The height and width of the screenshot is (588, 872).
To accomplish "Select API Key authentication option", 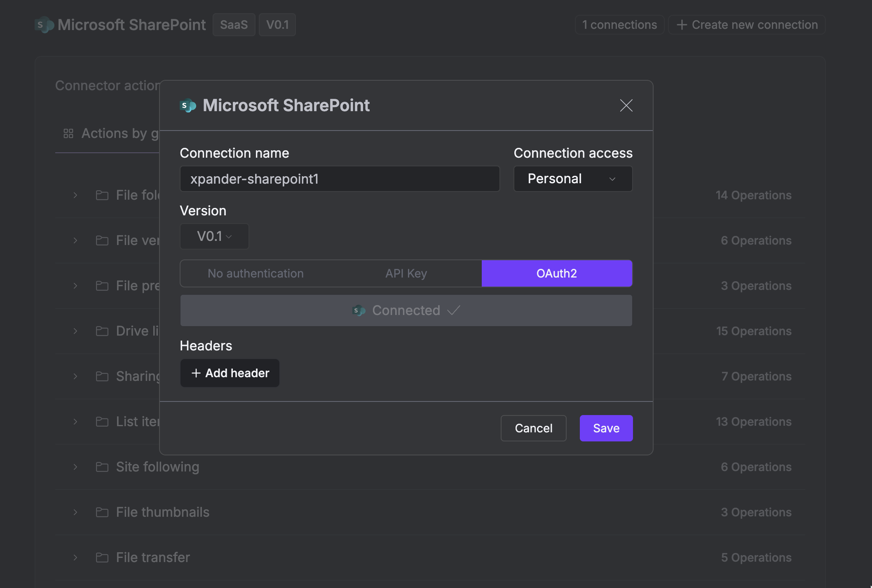I will pos(406,273).
